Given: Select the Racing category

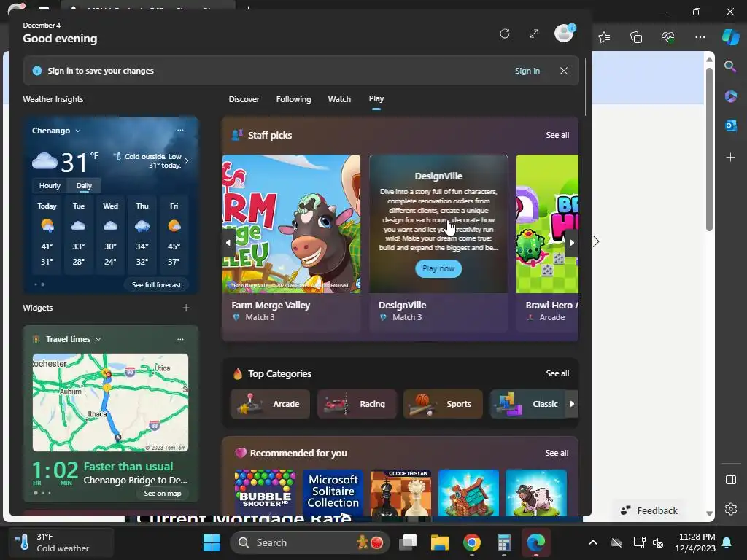Looking at the screenshot, I should coord(357,404).
